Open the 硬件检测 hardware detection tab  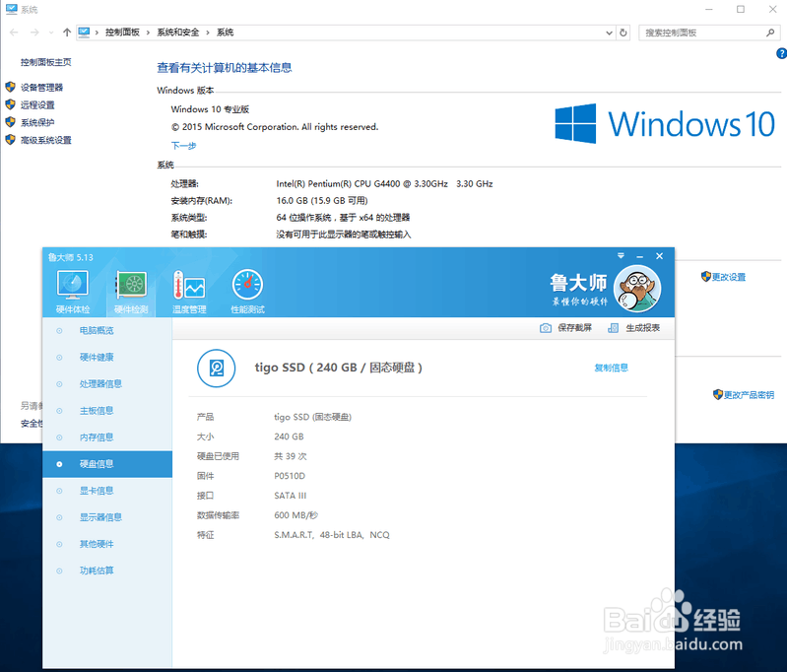[131, 291]
